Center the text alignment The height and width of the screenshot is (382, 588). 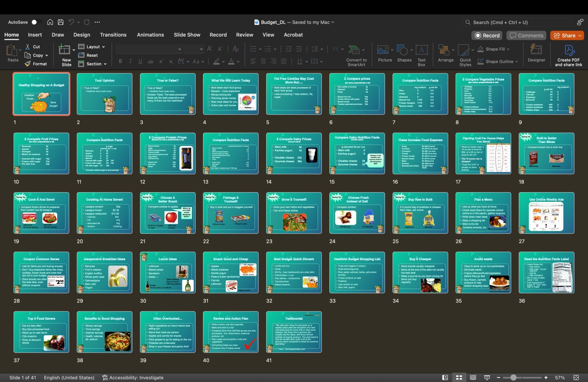click(263, 61)
